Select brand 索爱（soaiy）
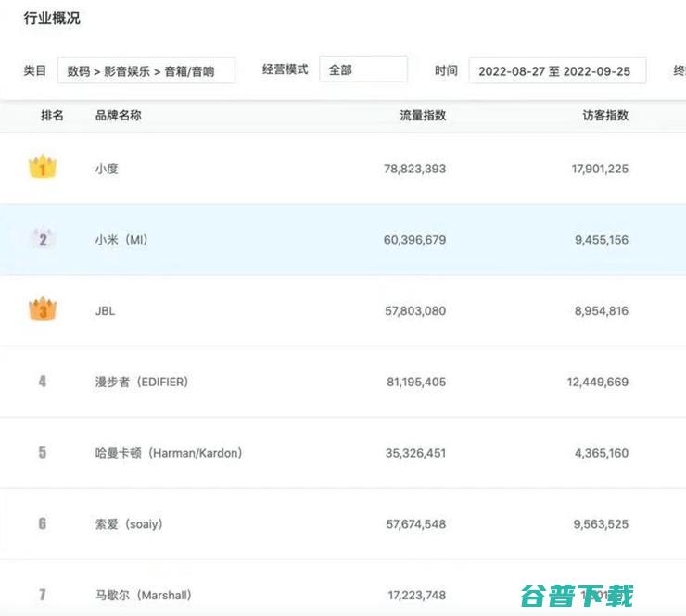686x616 pixels. coord(129,523)
